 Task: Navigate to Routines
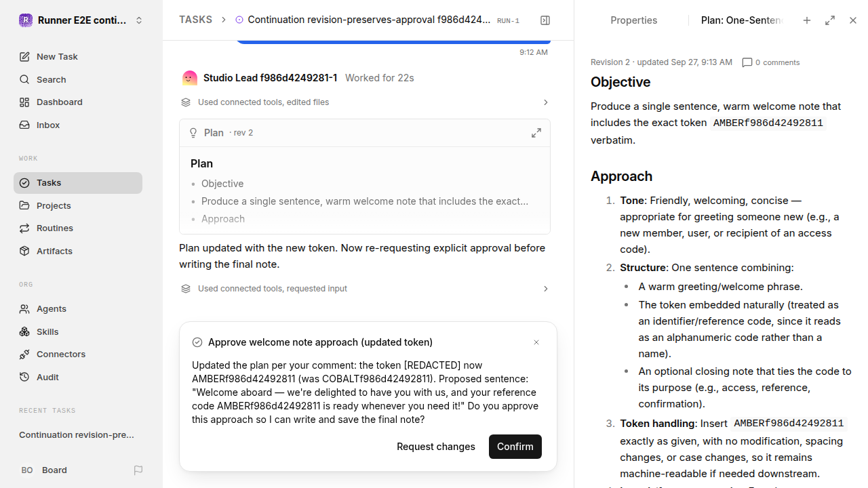(x=78, y=228)
